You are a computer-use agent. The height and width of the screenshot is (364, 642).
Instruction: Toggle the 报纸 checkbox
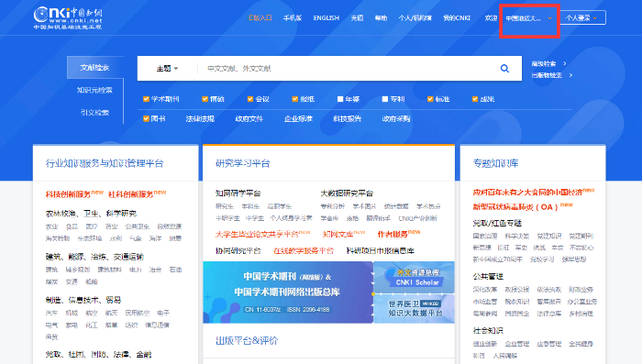[294, 99]
